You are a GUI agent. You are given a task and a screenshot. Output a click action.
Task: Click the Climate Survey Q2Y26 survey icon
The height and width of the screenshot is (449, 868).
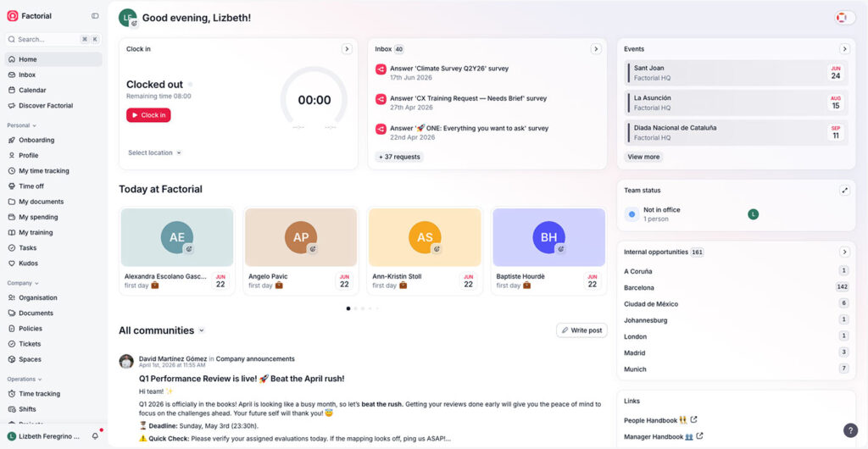(x=381, y=69)
